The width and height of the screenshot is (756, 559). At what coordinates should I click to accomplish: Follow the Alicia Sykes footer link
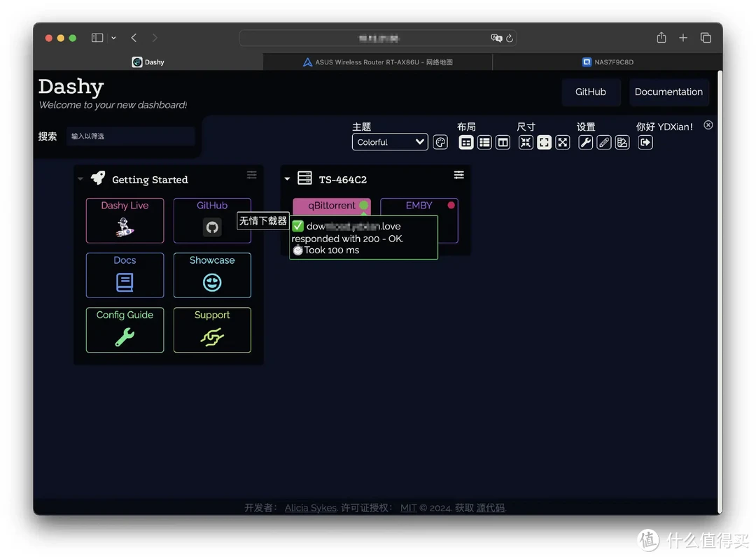coord(311,508)
